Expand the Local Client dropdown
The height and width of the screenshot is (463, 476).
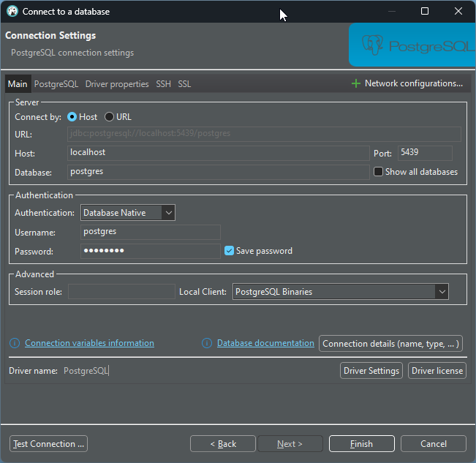340,292
